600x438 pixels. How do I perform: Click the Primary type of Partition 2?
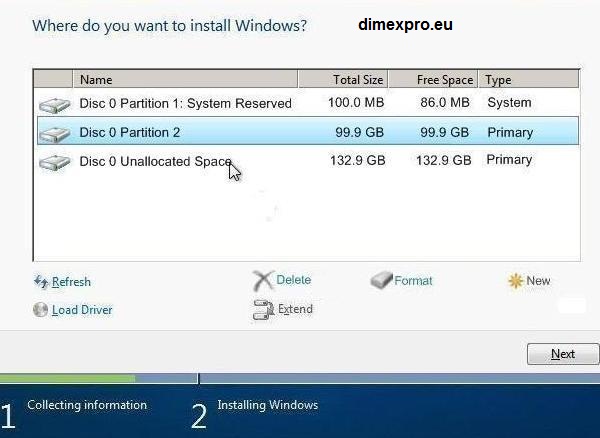pyautogui.click(x=510, y=133)
